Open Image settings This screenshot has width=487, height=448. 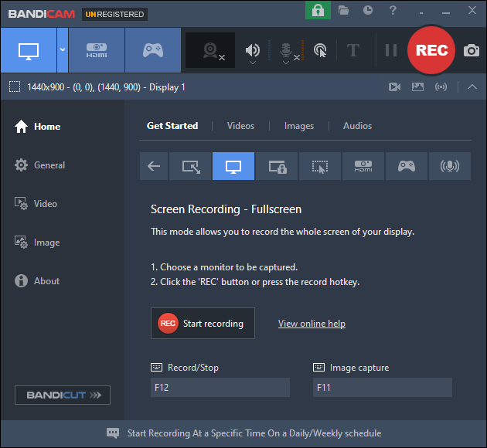pos(37,243)
